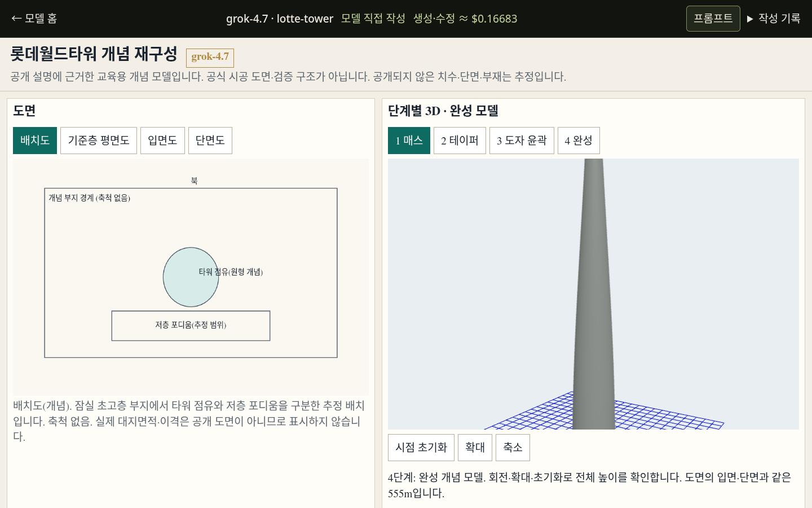Go back via ← 모델 홈 link
The height and width of the screenshot is (508, 812).
coord(34,19)
